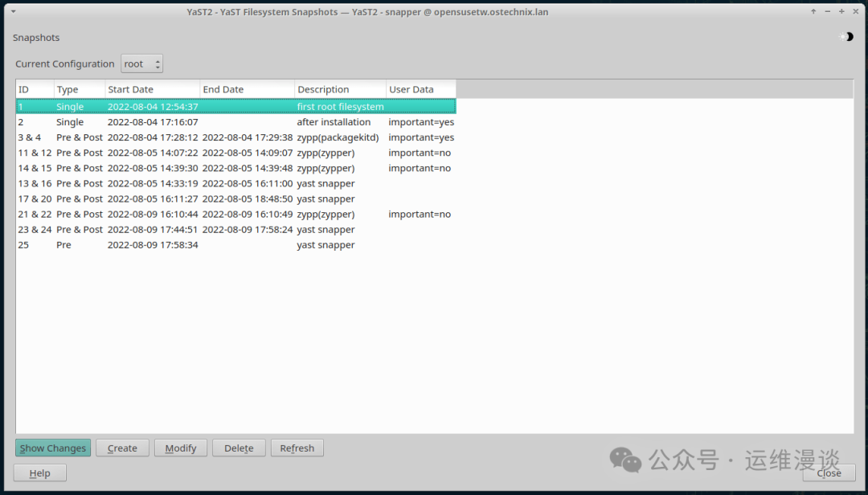Screen dimensions: 868x495
Task: Click start date 2022-08-05 14:39:30
Action: pos(153,168)
